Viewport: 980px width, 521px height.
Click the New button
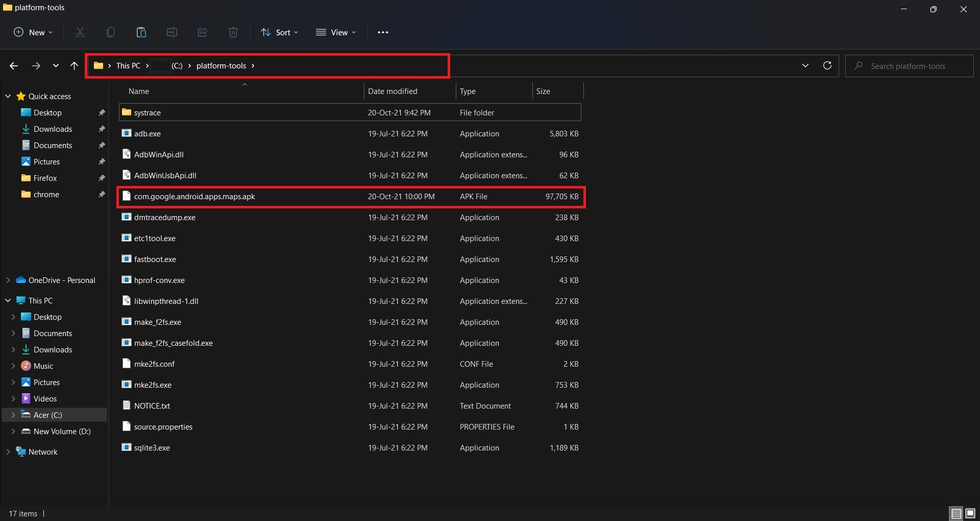[33, 32]
